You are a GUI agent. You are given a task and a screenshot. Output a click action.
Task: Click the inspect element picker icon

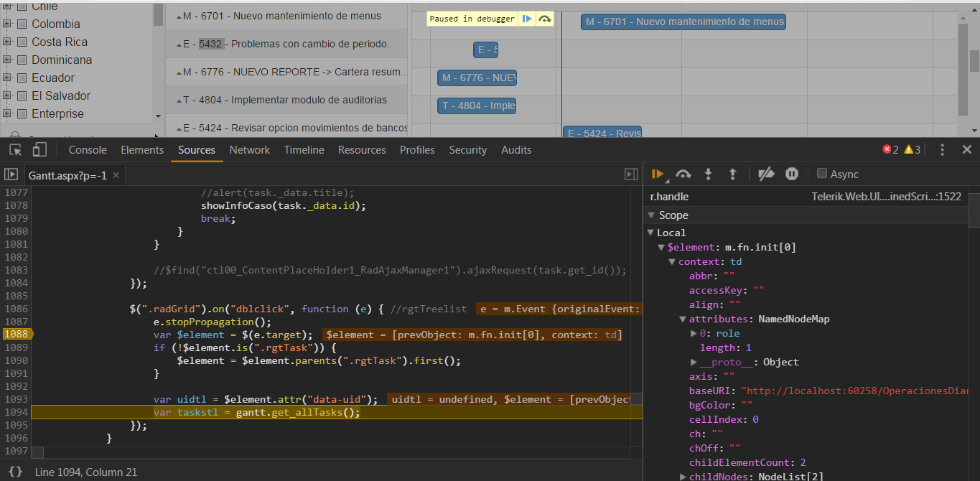point(15,150)
